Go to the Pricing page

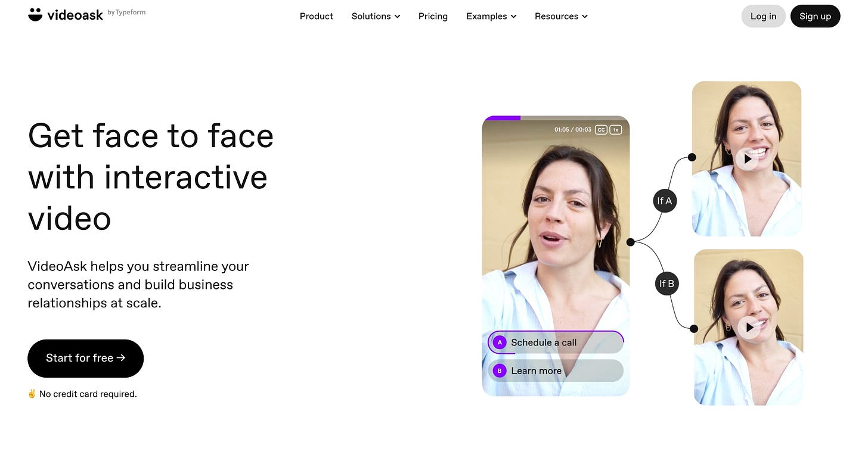click(x=433, y=16)
